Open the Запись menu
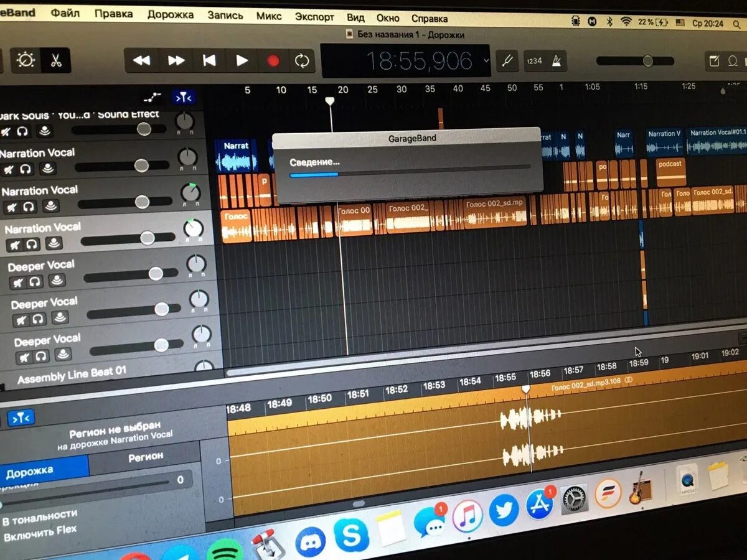Screen dimensions: 747x560 point(225,15)
